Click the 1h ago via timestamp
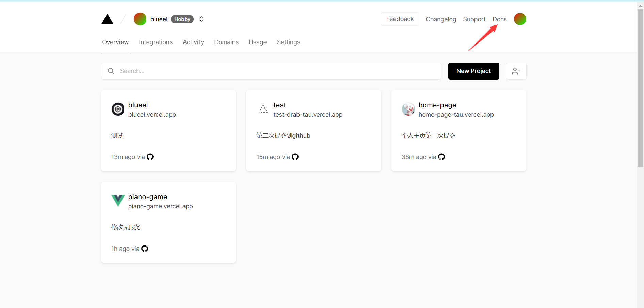The width and height of the screenshot is (644, 308). point(125,249)
